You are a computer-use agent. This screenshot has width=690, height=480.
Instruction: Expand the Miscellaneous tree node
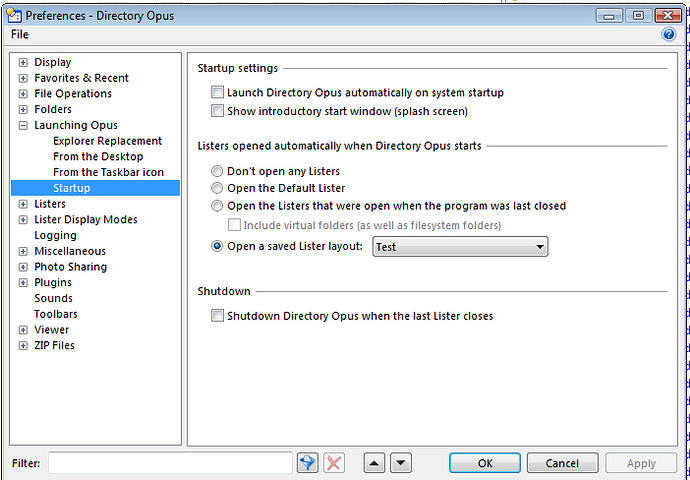point(23,251)
